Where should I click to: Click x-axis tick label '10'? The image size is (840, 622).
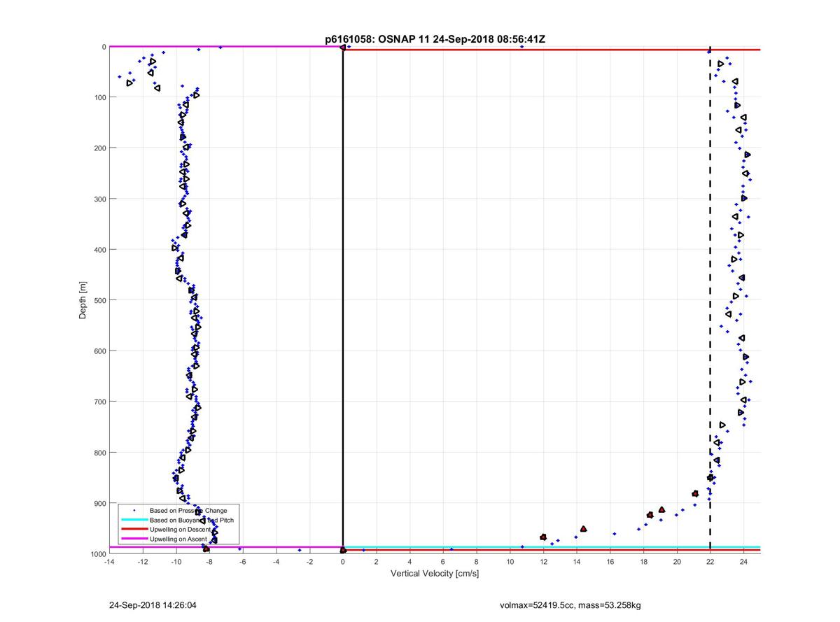click(510, 561)
